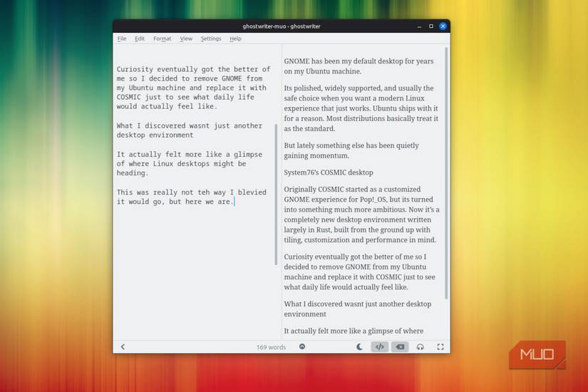Click the 169 words statistic
The width and height of the screenshot is (588, 392).
click(x=271, y=347)
